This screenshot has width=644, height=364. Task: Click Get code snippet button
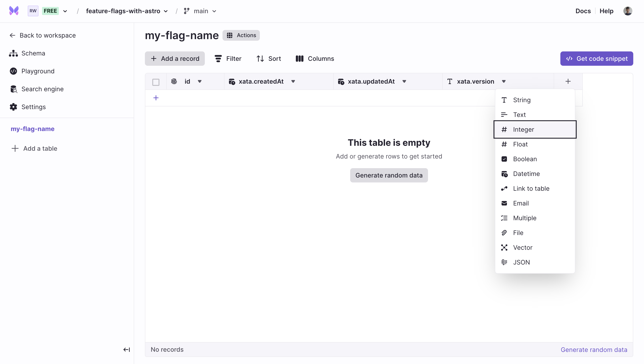(597, 59)
